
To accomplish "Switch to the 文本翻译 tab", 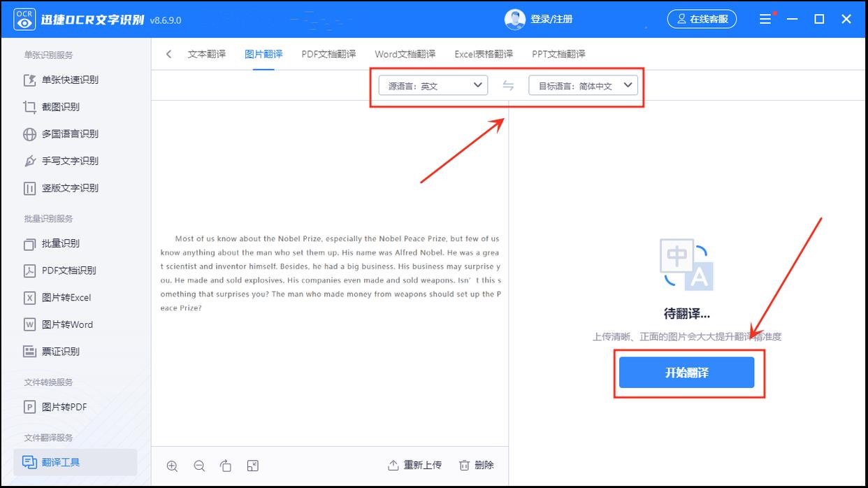I will pos(206,54).
